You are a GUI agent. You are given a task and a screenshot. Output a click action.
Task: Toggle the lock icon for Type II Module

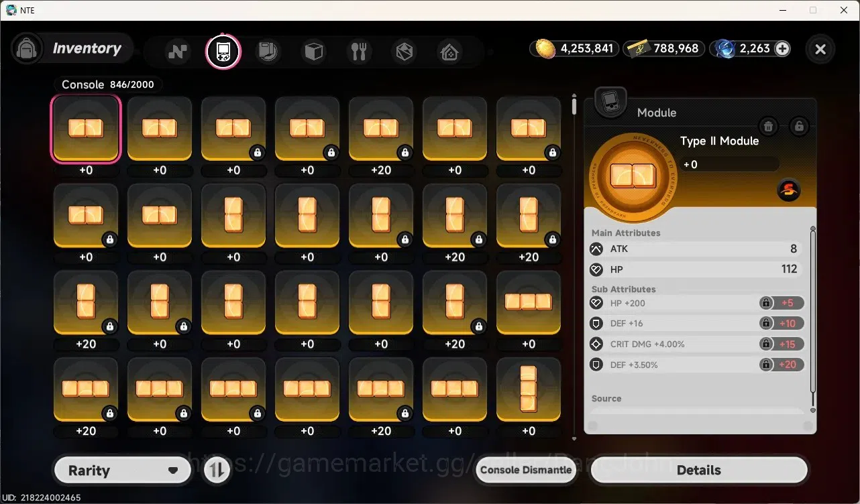tap(798, 125)
